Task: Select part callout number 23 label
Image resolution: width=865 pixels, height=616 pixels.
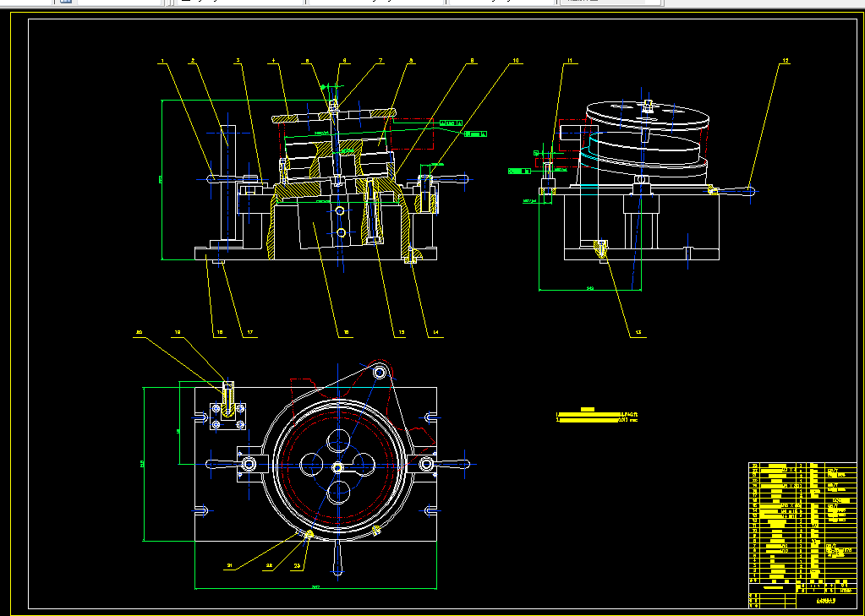Action: [298, 565]
